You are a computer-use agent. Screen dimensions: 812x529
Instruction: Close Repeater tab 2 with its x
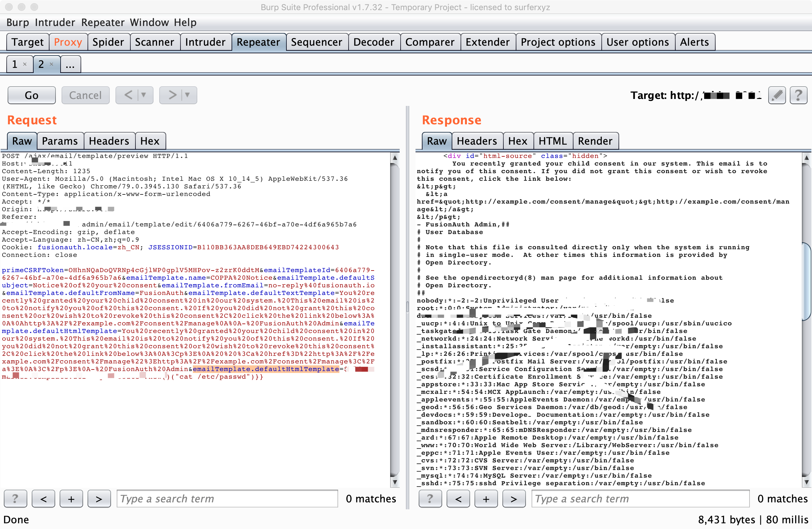pos(51,64)
